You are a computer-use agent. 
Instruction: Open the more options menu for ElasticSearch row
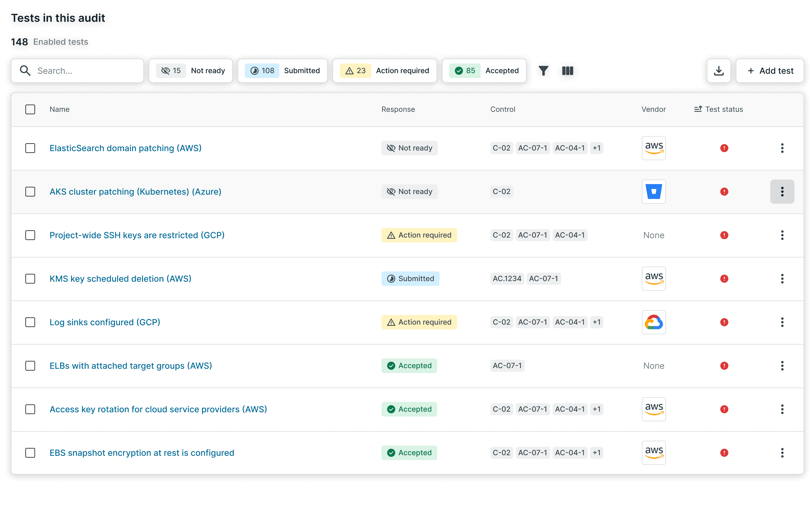pyautogui.click(x=782, y=148)
